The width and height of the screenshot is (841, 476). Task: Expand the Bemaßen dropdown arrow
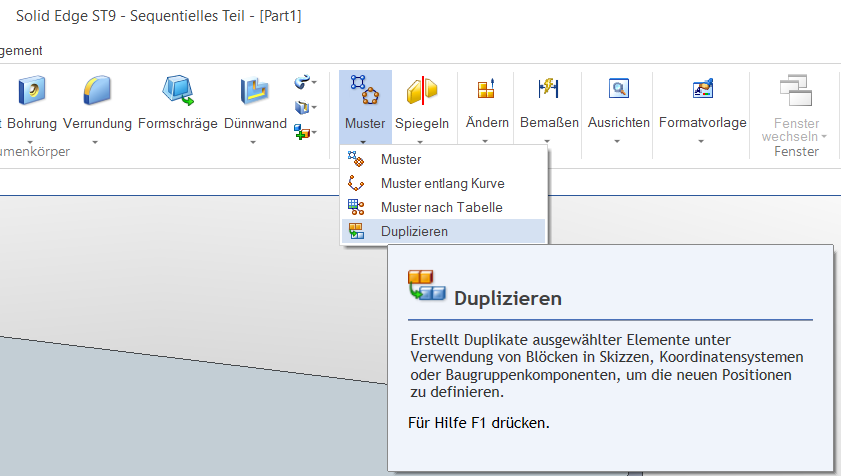[547, 141]
